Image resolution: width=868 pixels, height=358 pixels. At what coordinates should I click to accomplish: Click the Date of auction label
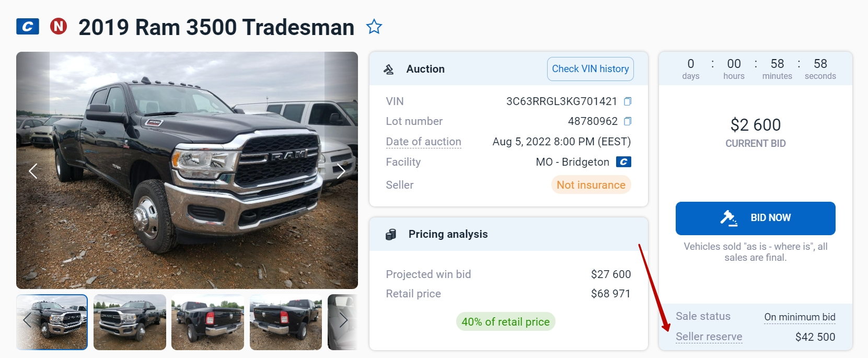coord(423,142)
